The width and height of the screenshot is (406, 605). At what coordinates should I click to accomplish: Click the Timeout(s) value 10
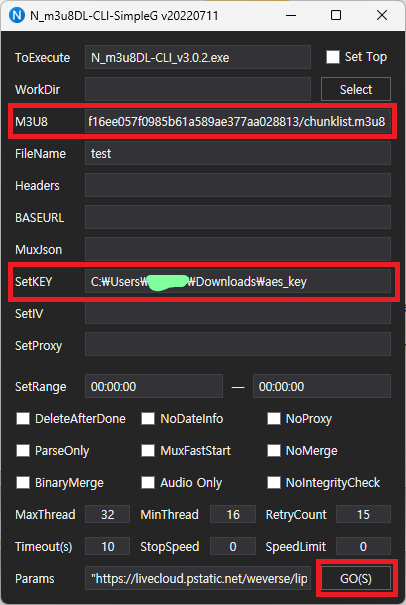[107, 546]
